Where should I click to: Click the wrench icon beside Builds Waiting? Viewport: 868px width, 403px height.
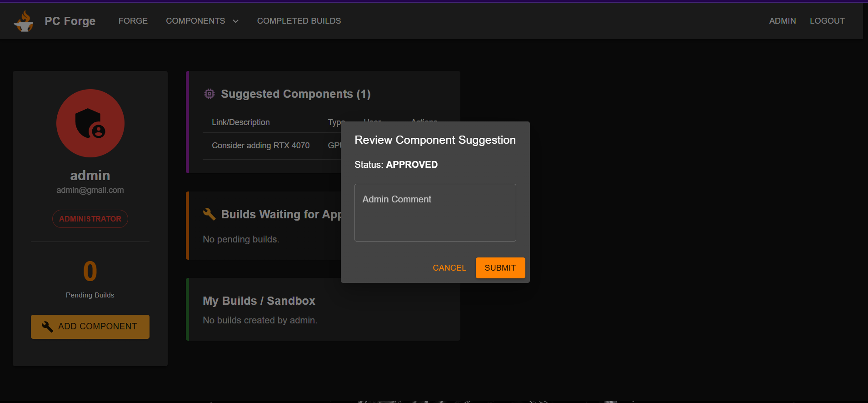point(209,214)
